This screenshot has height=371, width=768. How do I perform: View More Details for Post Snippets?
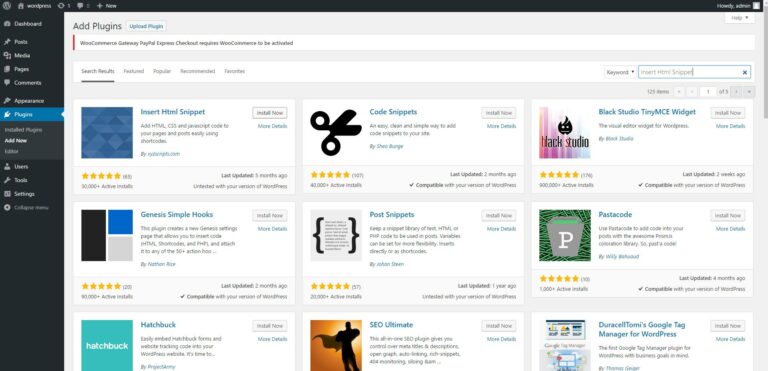point(501,229)
